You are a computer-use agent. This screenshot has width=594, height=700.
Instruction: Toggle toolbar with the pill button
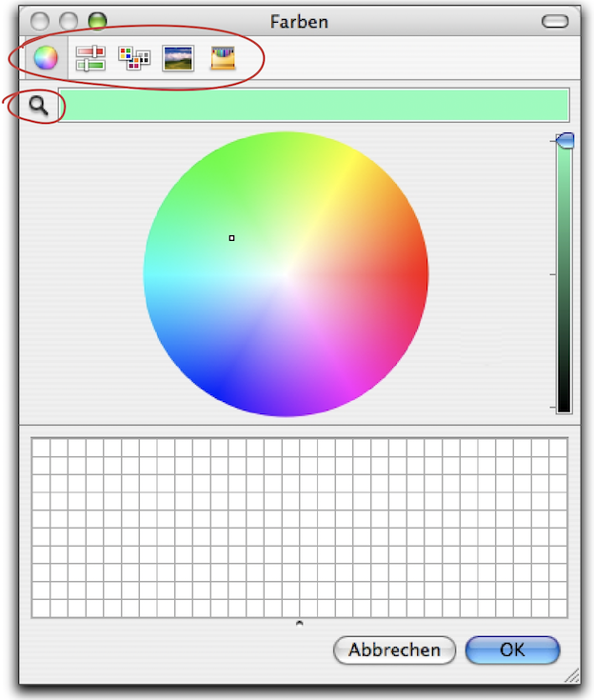tap(553, 20)
